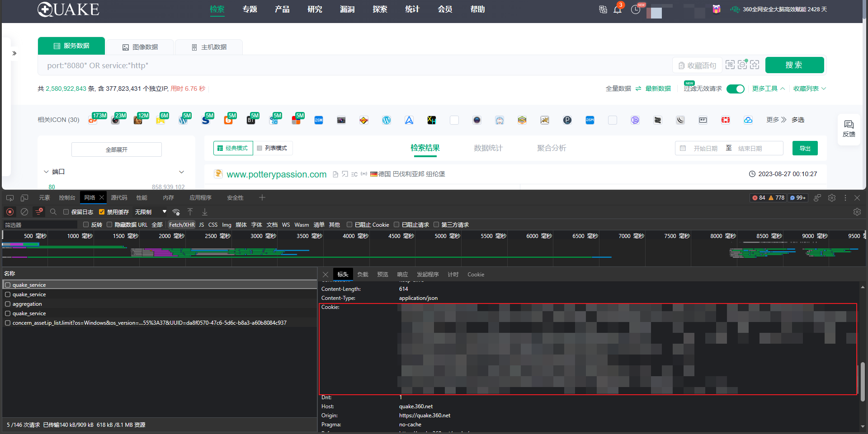Image resolution: width=868 pixels, height=434 pixels.
Task: Open the network conditions wifi icon
Action: coord(176,212)
